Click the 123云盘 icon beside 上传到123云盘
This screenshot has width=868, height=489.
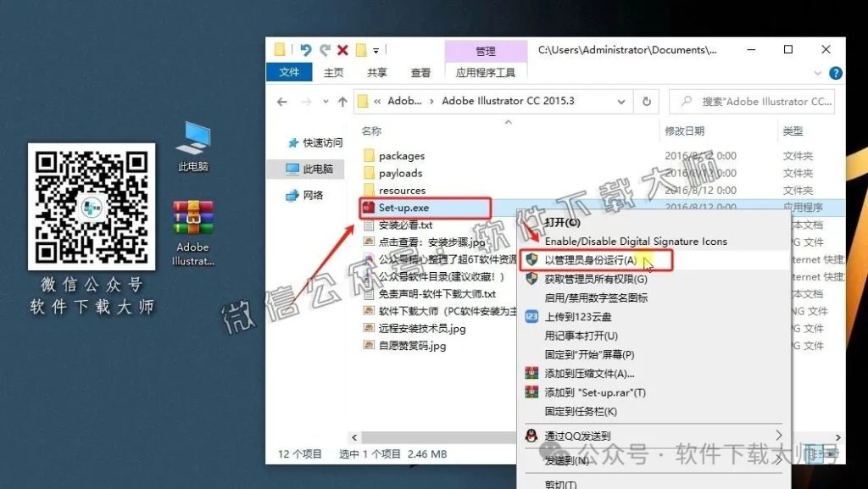coord(531,318)
